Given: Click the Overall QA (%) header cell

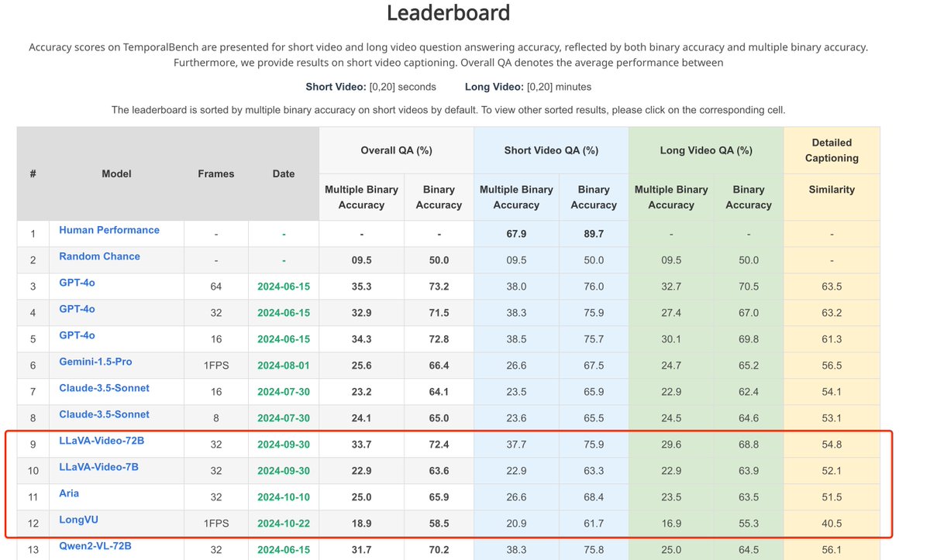Looking at the screenshot, I should (x=396, y=150).
